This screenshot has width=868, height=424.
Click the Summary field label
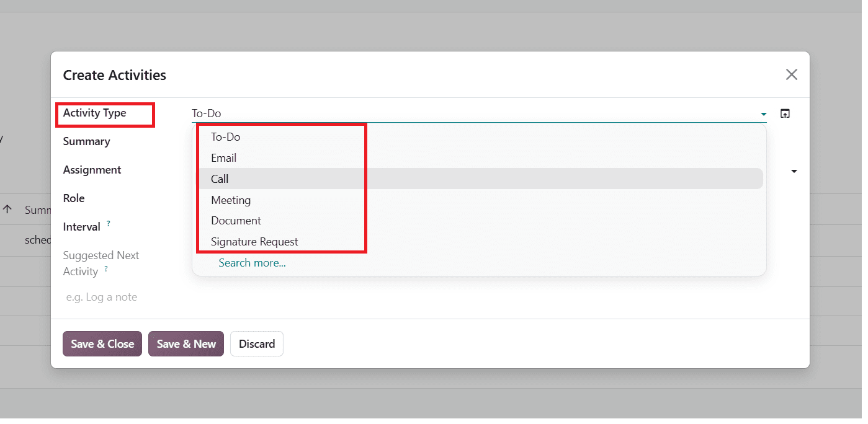click(x=87, y=143)
